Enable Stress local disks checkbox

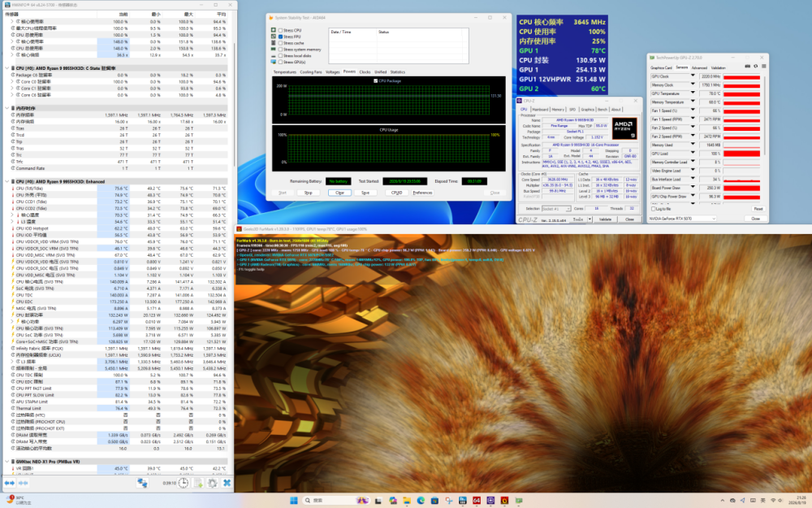[281, 55]
